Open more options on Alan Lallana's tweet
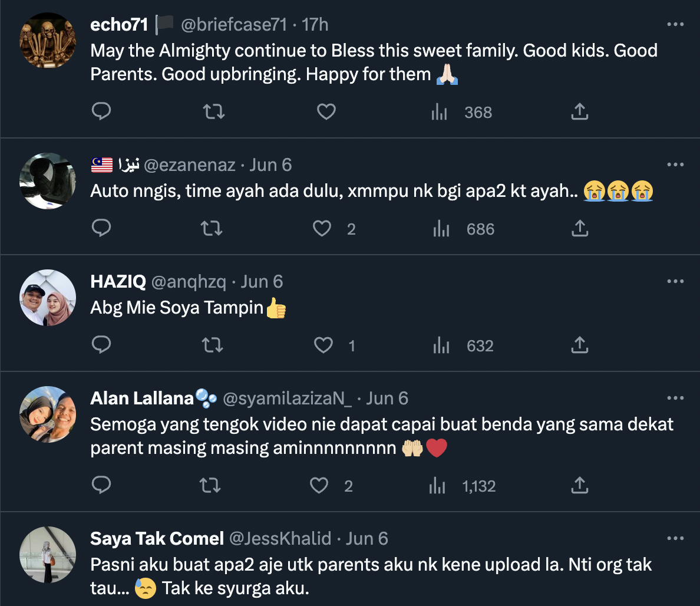 [675, 398]
